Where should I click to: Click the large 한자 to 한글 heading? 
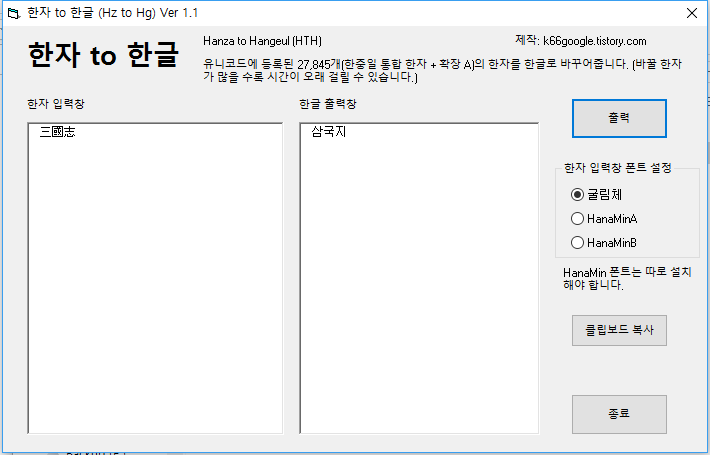(103, 55)
